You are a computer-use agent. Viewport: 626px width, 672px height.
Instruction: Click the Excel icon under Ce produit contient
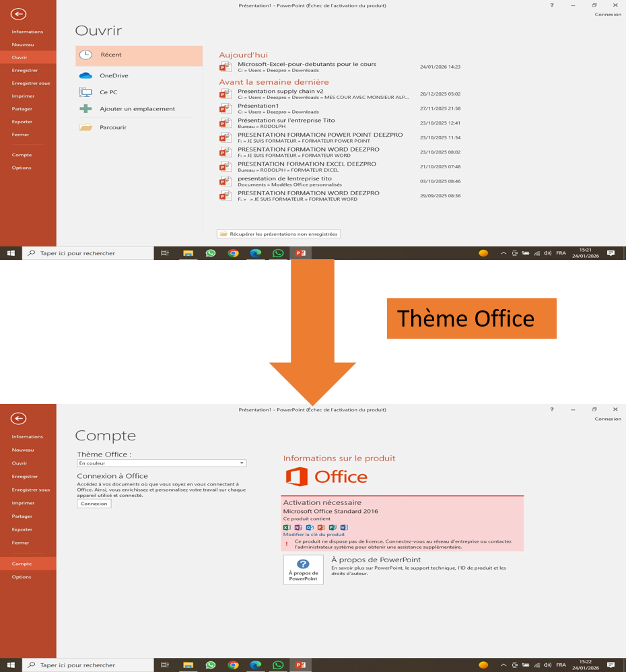point(287,527)
